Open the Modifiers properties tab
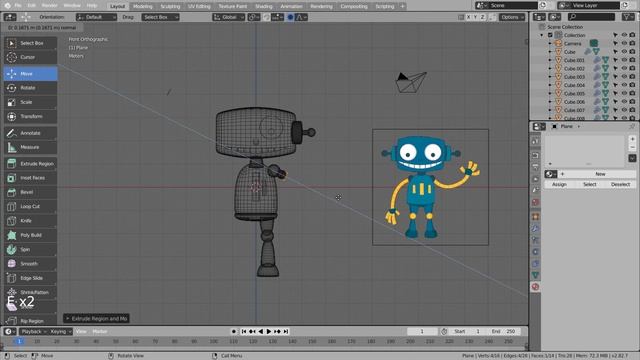 [535, 228]
